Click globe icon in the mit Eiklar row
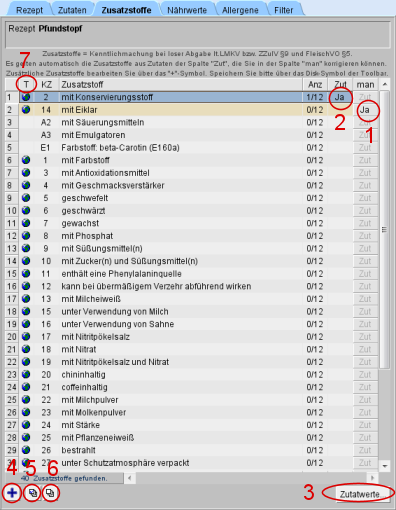This screenshot has width=396, height=510. pos(26,110)
